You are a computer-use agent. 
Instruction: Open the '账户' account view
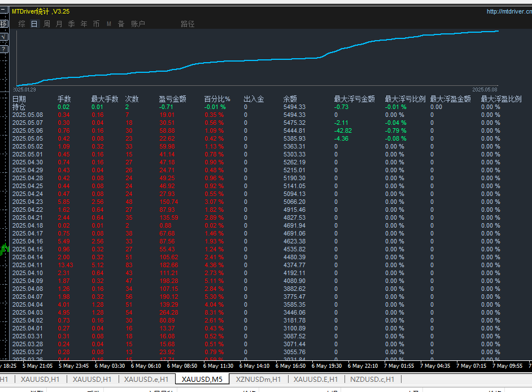(x=138, y=24)
